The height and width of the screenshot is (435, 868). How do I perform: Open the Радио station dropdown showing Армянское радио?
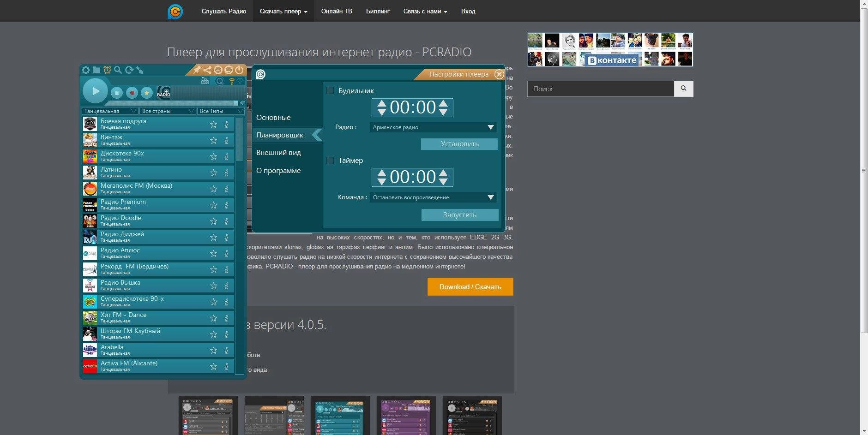(x=434, y=127)
